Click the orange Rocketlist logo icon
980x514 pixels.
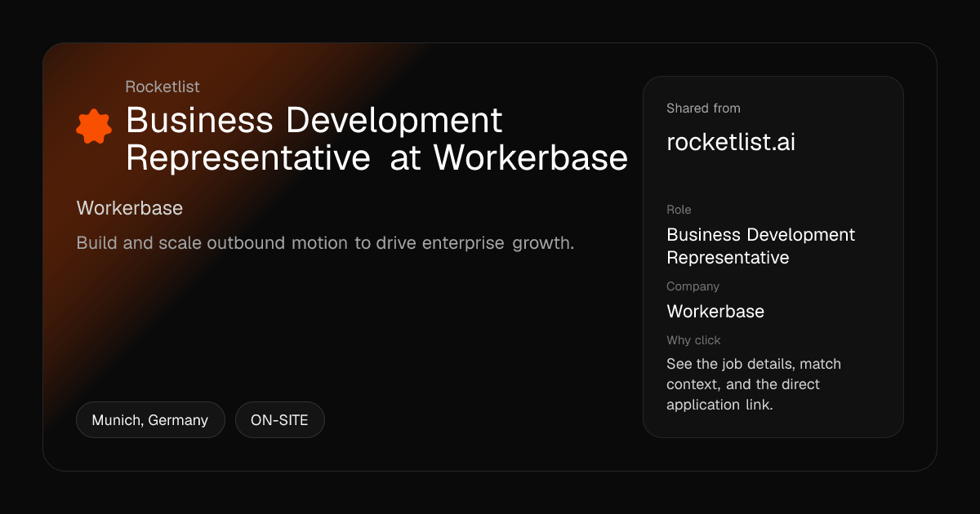click(94, 126)
